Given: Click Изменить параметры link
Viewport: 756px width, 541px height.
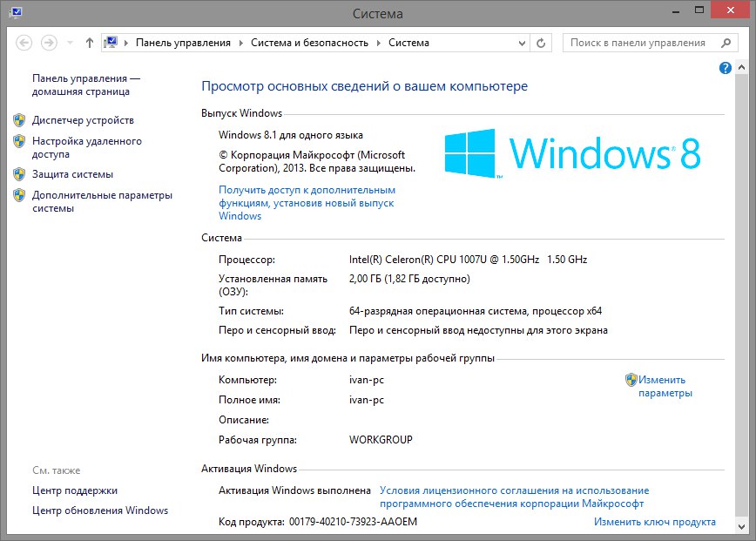Looking at the screenshot, I should 665,386.
